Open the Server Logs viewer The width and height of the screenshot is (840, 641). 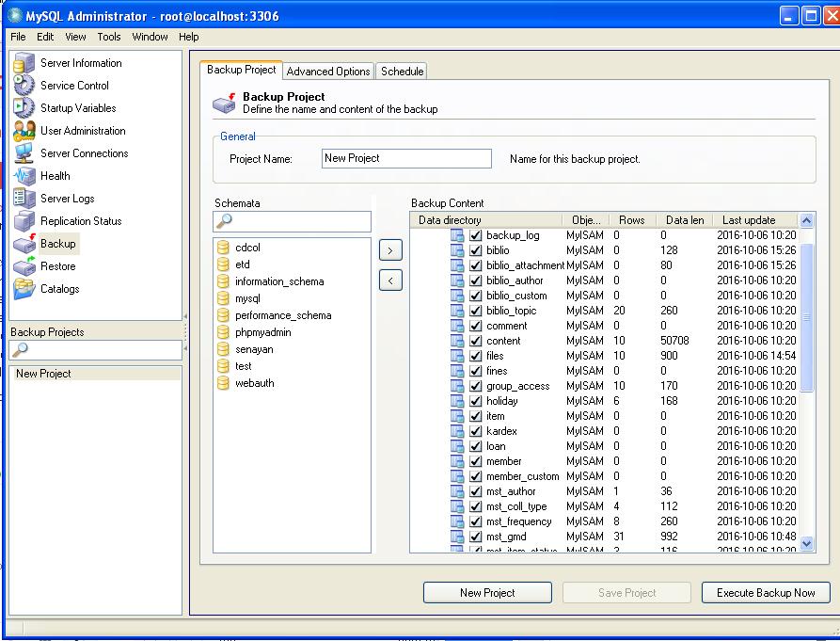[70, 199]
